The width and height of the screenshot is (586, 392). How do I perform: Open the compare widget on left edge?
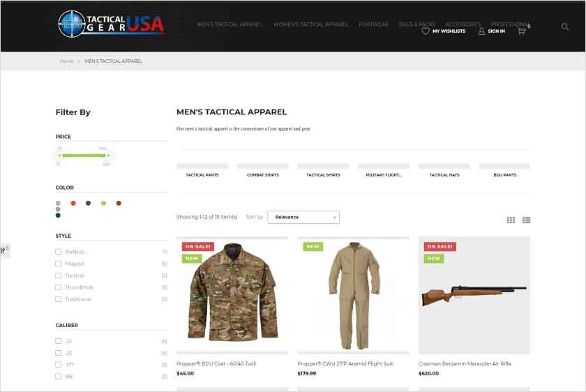point(5,250)
